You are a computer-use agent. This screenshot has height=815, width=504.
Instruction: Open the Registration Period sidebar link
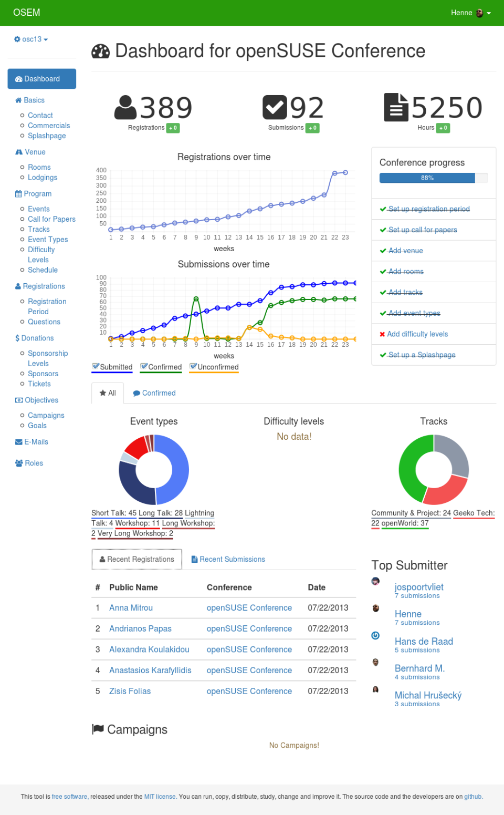coord(47,306)
